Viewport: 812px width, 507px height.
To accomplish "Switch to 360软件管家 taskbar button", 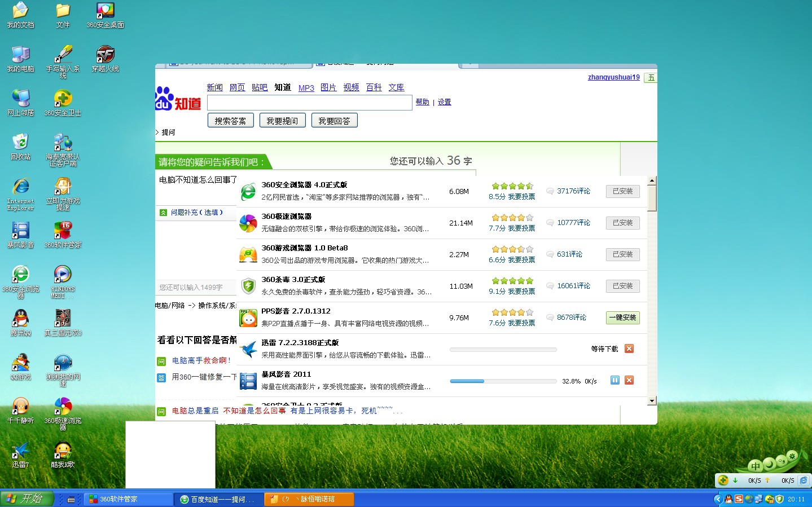I will 128,499.
